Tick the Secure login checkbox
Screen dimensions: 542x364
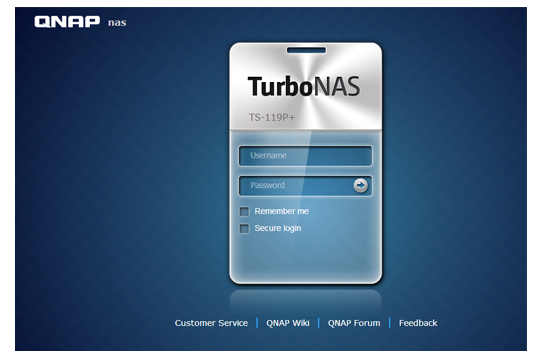[244, 228]
